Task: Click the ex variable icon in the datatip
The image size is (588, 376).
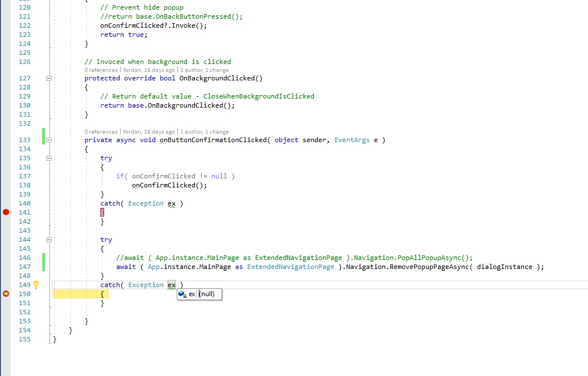Action: [x=182, y=294]
